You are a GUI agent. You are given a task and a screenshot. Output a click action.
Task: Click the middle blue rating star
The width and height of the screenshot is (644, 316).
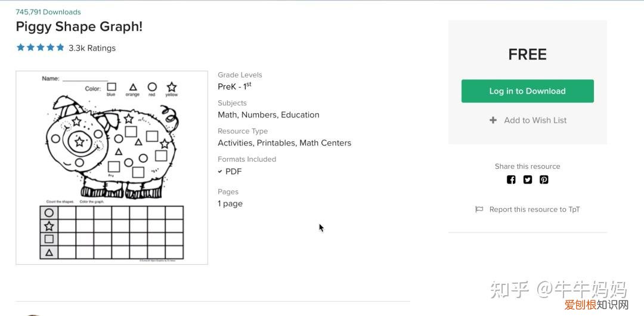point(41,48)
